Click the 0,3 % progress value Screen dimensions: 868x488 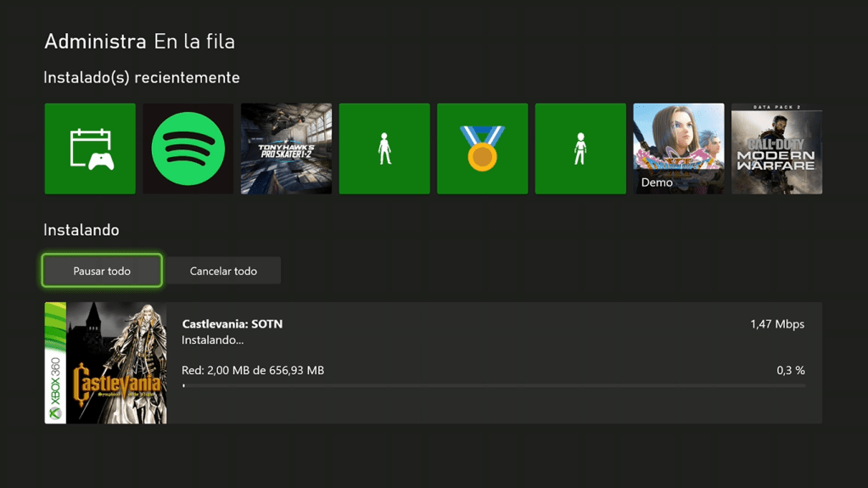coord(791,370)
